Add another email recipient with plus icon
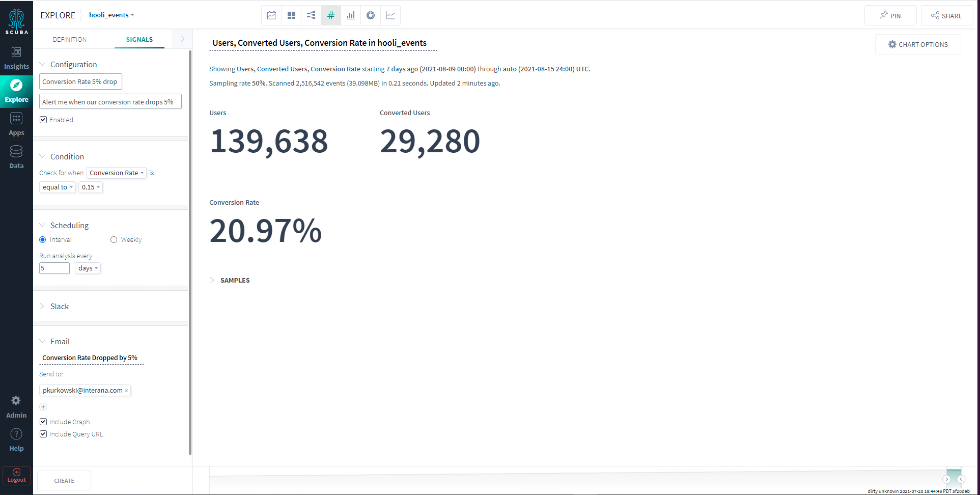The image size is (980, 495). point(43,407)
